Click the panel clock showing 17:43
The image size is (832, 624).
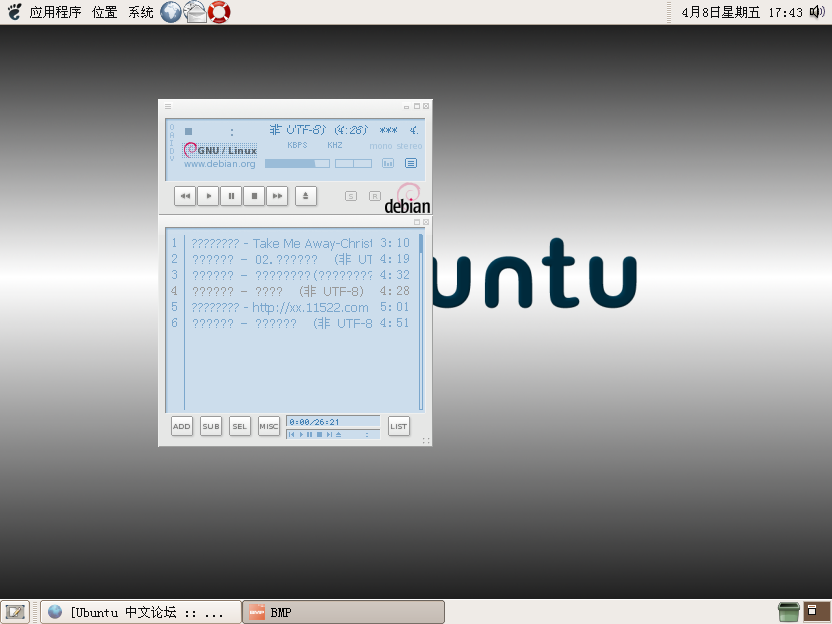(x=742, y=12)
